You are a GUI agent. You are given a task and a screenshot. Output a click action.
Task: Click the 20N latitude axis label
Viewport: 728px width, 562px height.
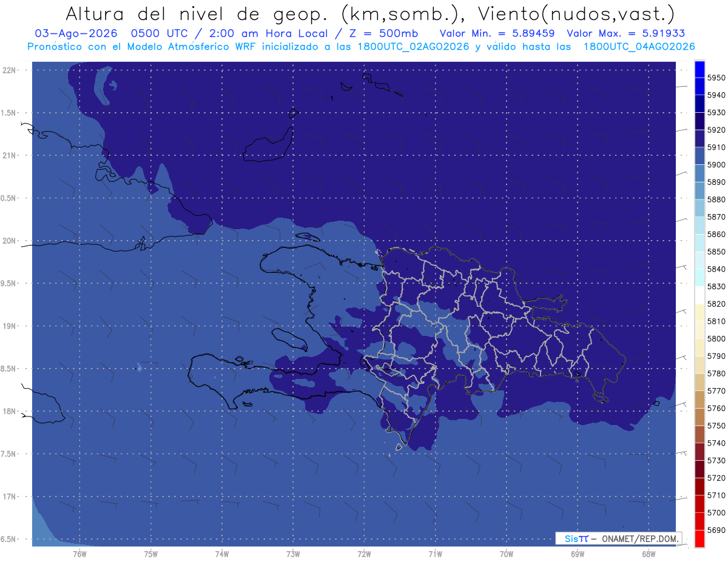(9, 241)
